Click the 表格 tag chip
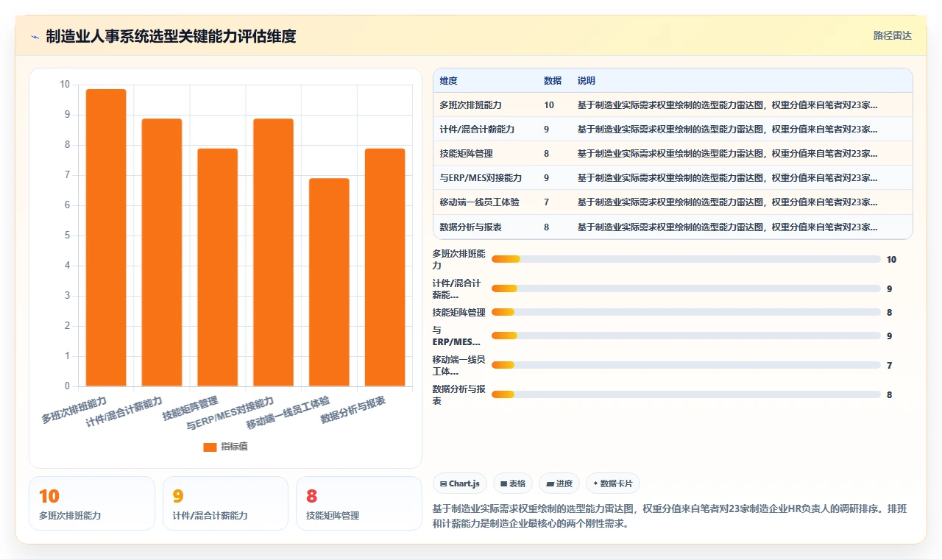 point(513,483)
